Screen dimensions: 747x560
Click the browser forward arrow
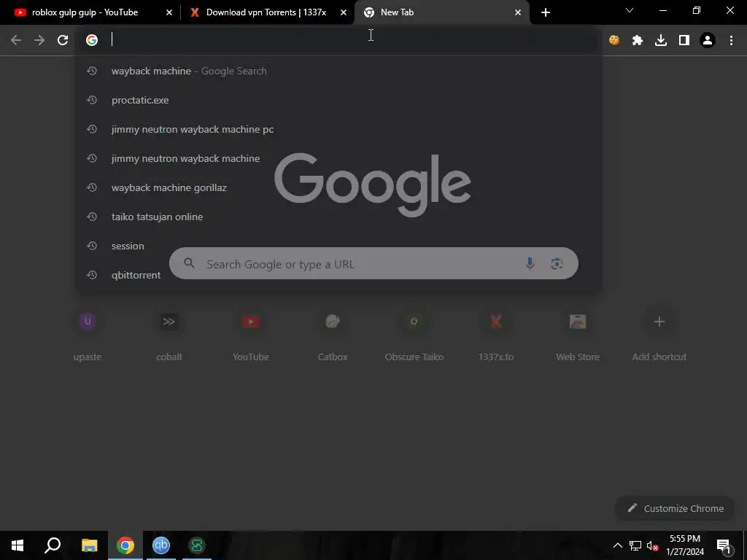click(x=39, y=40)
